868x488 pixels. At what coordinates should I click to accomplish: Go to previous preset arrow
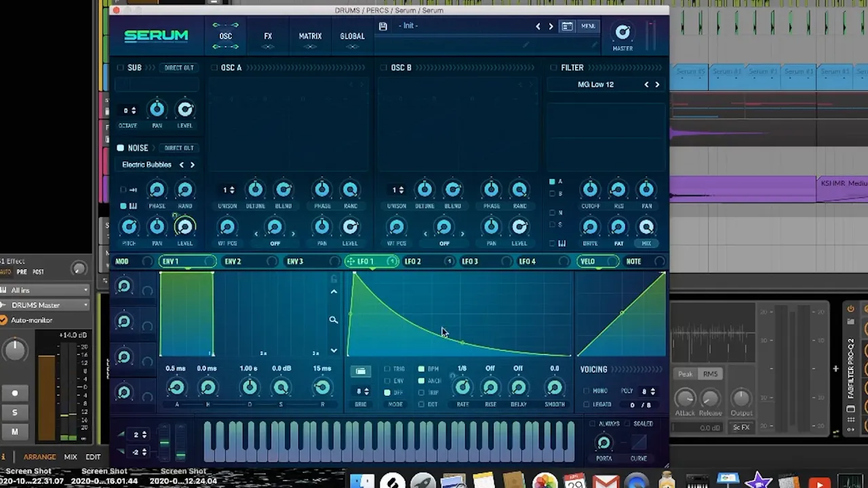538,26
